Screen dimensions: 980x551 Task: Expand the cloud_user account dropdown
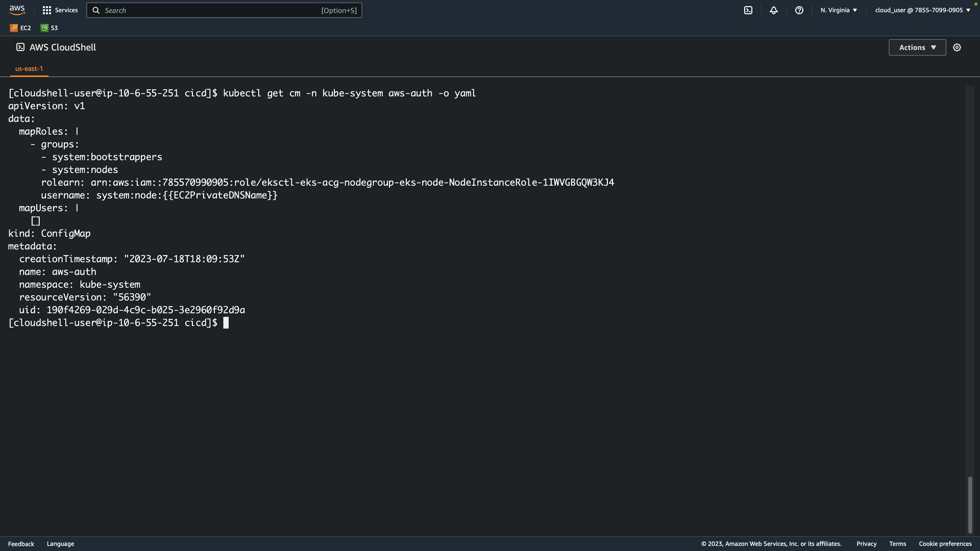pos(922,10)
